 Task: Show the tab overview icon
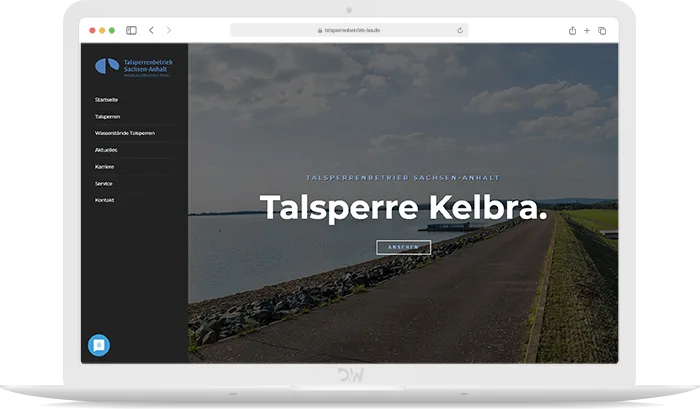pos(602,31)
